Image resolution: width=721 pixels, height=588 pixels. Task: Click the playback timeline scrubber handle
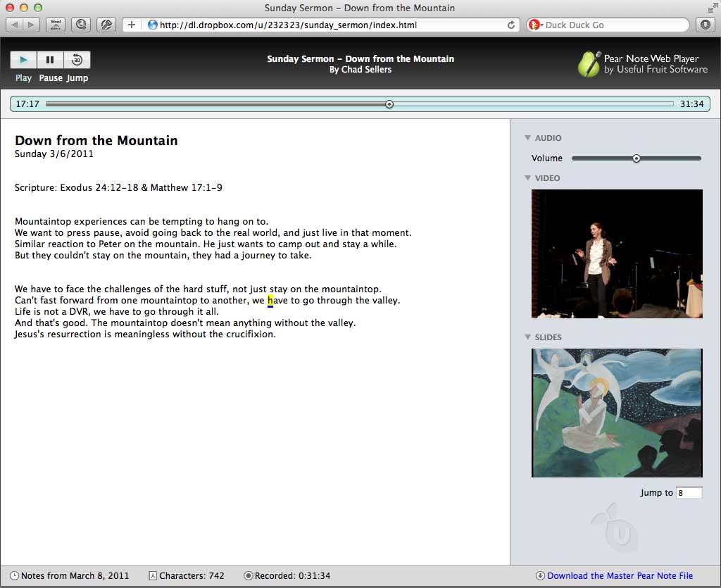pyautogui.click(x=389, y=104)
